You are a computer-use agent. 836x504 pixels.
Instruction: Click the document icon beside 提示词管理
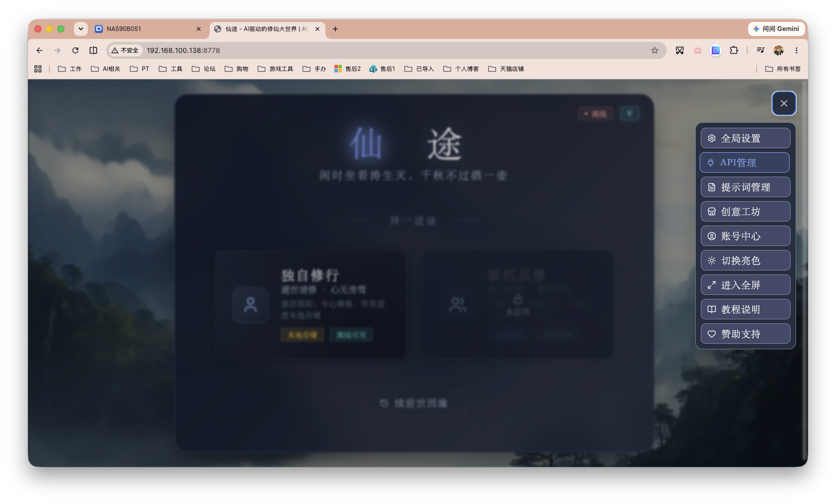(x=712, y=187)
